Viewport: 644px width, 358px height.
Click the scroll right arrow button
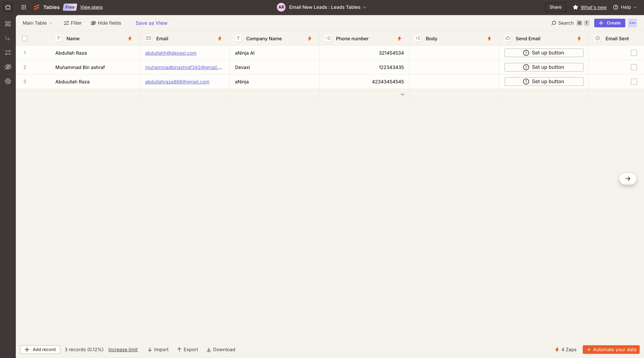coord(627,178)
